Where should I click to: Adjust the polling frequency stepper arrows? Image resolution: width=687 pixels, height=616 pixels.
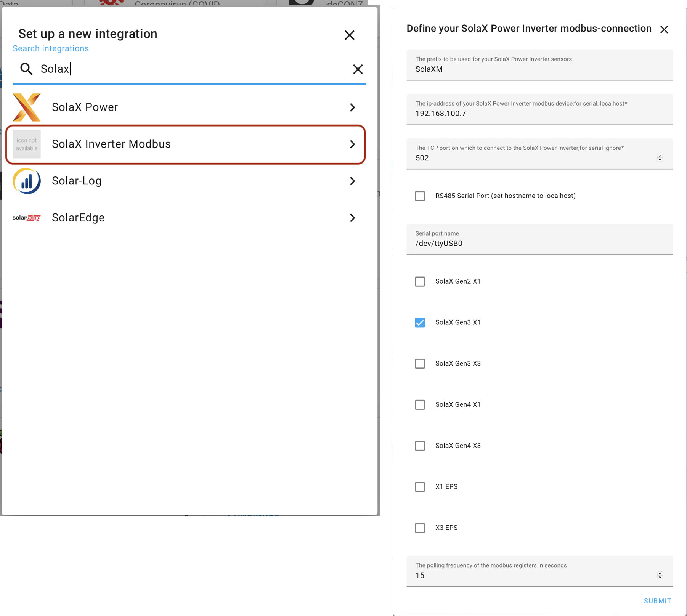[x=660, y=575]
